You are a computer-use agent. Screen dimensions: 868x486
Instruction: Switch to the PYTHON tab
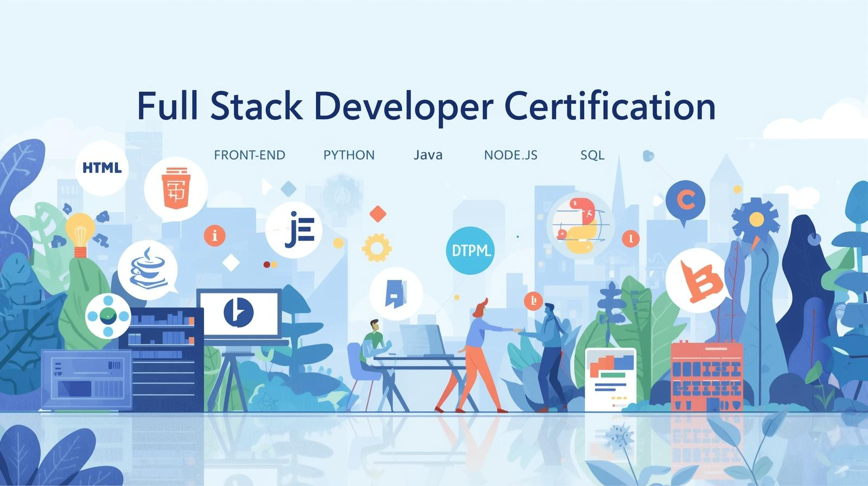tap(349, 155)
